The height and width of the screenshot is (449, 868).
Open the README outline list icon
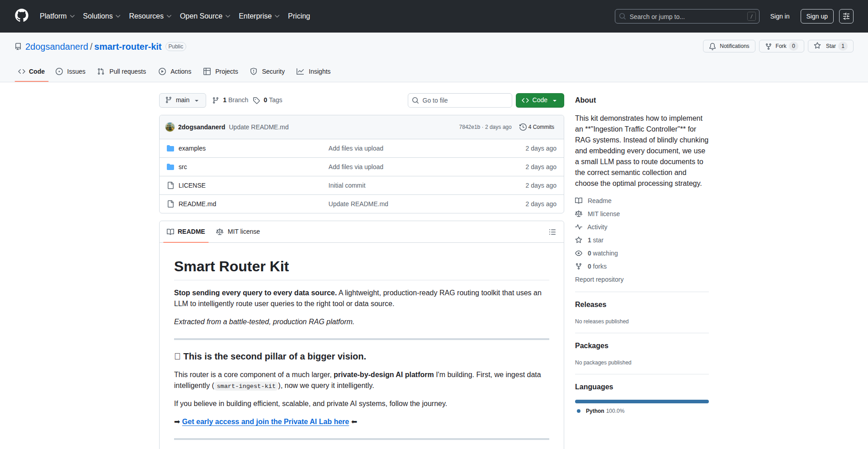pyautogui.click(x=552, y=232)
